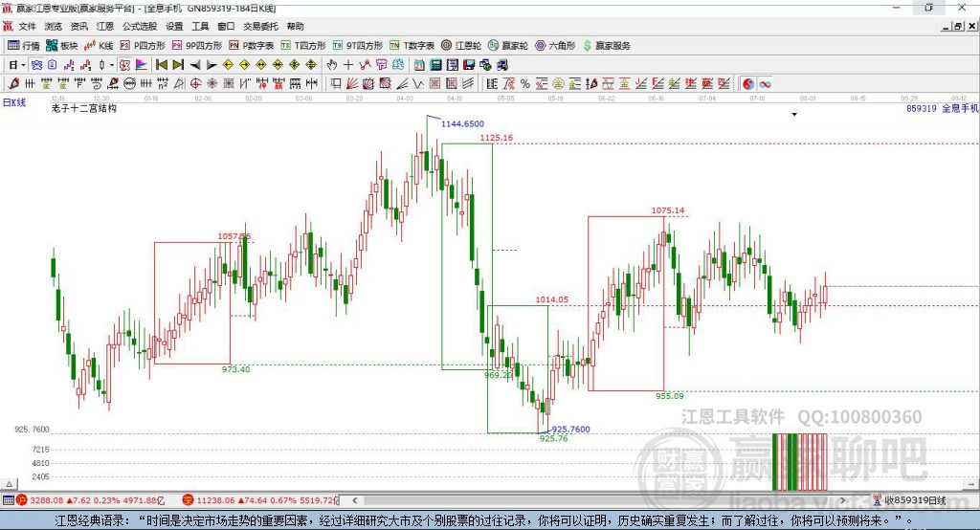Expand the candlestick style dropdown arrow
Viewport: 980px width, 530px height.
[x=112, y=65]
